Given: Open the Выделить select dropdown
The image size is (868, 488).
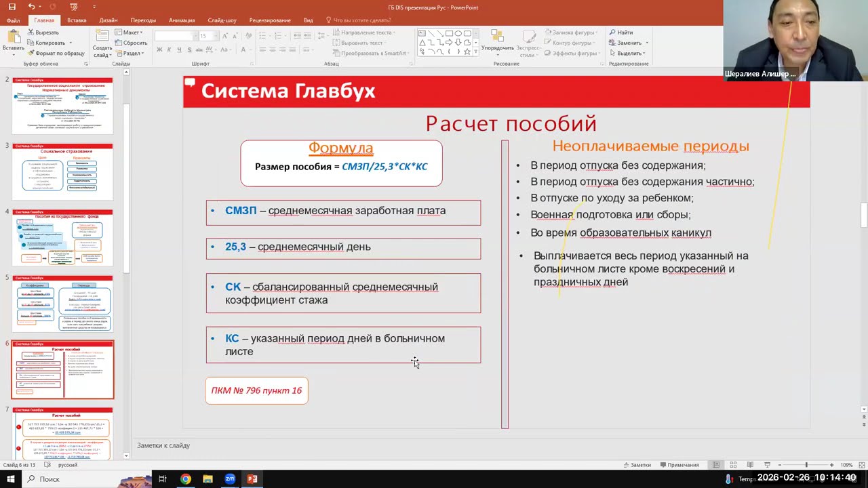Looking at the screenshot, I should coord(629,53).
